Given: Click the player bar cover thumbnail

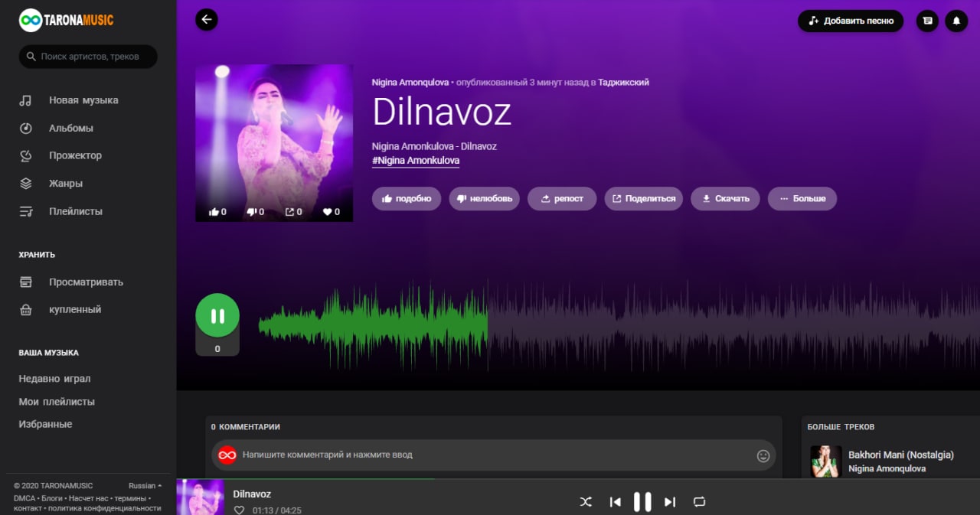Looking at the screenshot, I should click(201, 497).
